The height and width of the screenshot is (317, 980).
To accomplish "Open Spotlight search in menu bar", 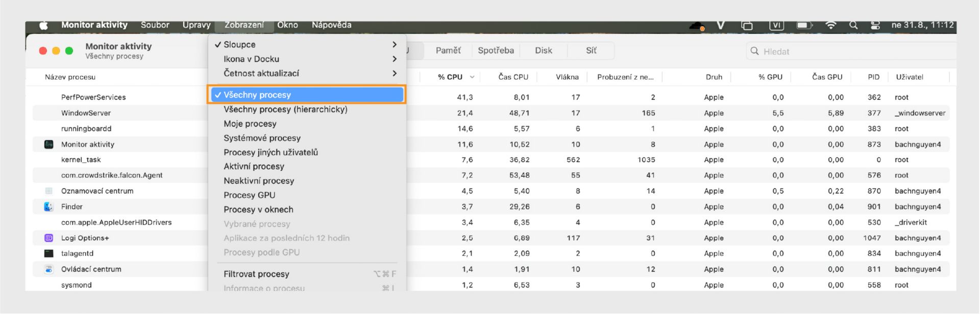I will 853,25.
